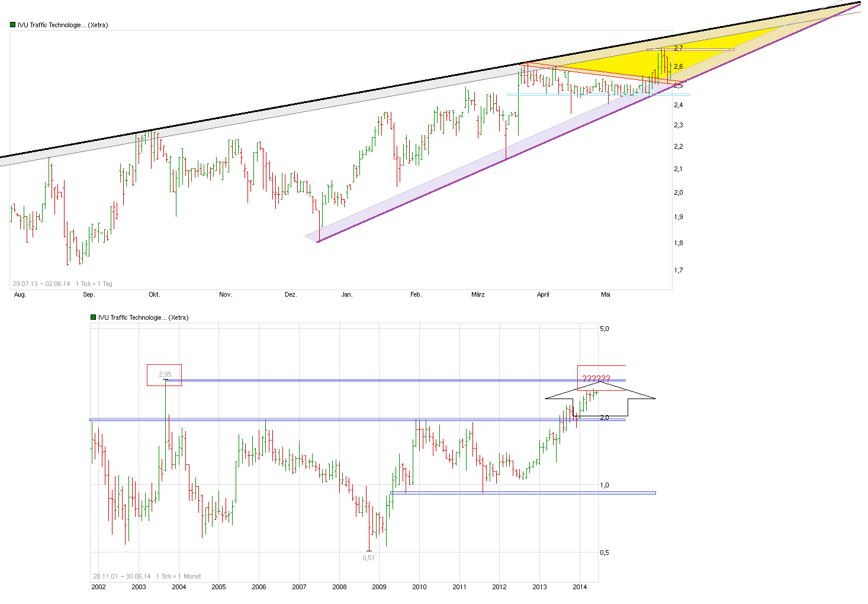Click the green IVU legend swatch on the monthly chart
This screenshot has height=604, width=868.
click(93, 317)
